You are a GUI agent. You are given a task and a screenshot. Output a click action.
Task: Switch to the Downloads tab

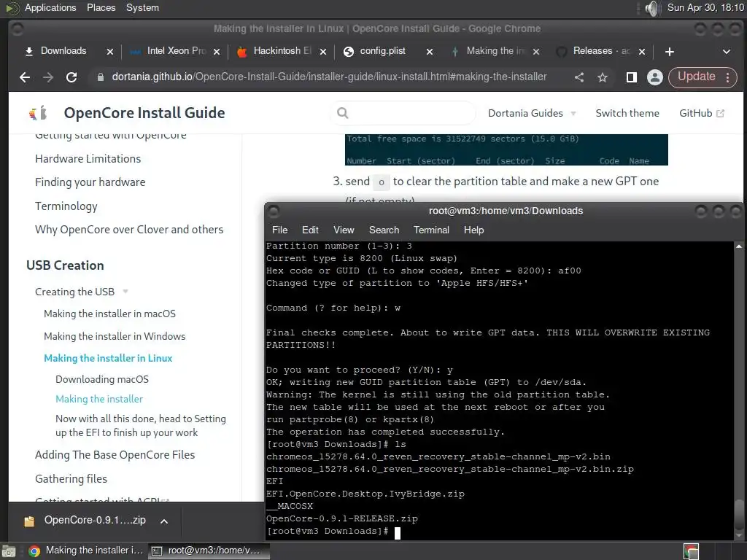click(63, 51)
